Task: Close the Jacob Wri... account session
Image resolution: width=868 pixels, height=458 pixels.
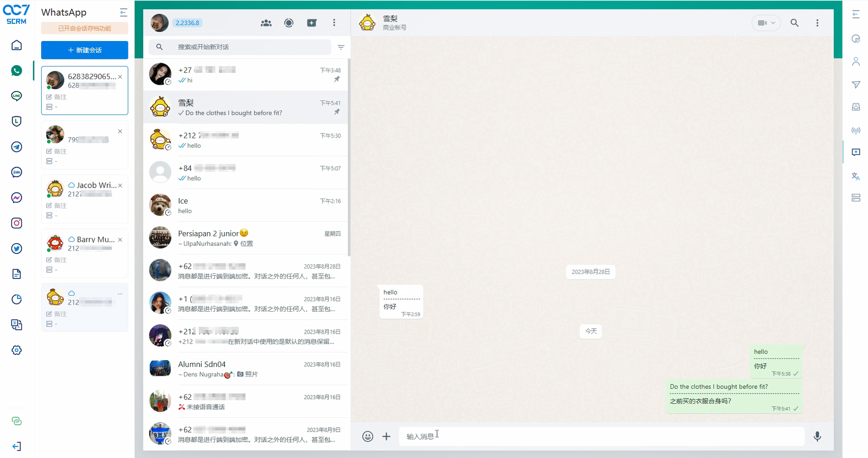Action: [x=120, y=186]
